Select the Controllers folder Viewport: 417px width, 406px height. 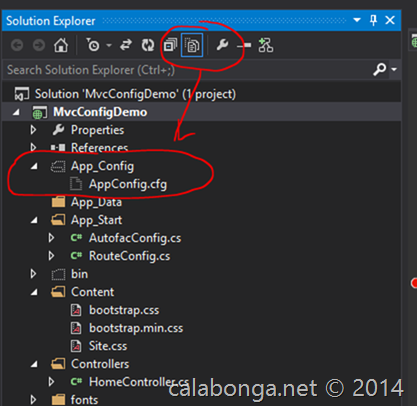tap(100, 364)
